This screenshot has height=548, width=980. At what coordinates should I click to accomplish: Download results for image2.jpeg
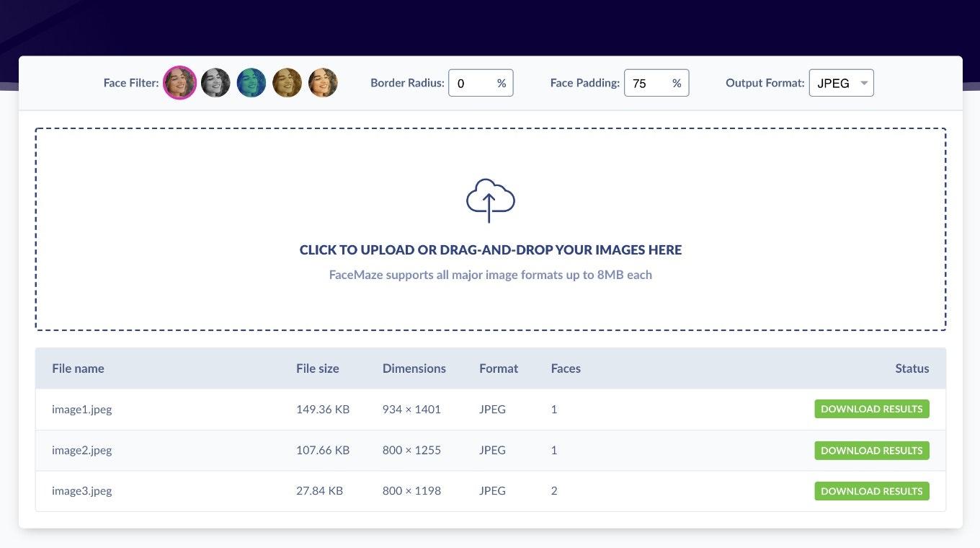(x=871, y=451)
